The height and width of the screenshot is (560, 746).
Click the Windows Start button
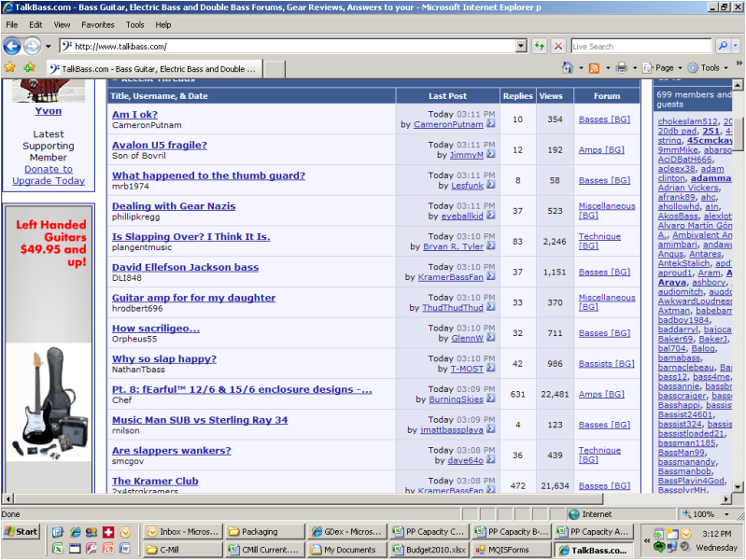21,532
